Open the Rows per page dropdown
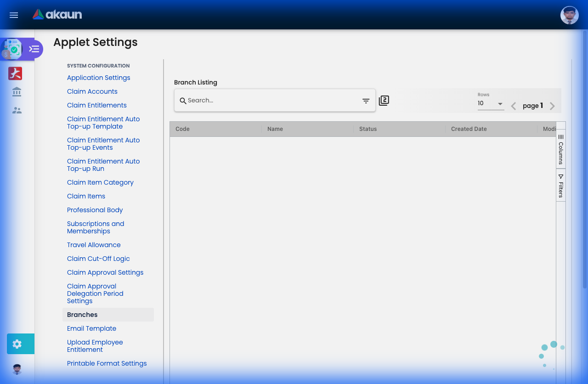Screen dimensions: 588x384 (x=491, y=103)
